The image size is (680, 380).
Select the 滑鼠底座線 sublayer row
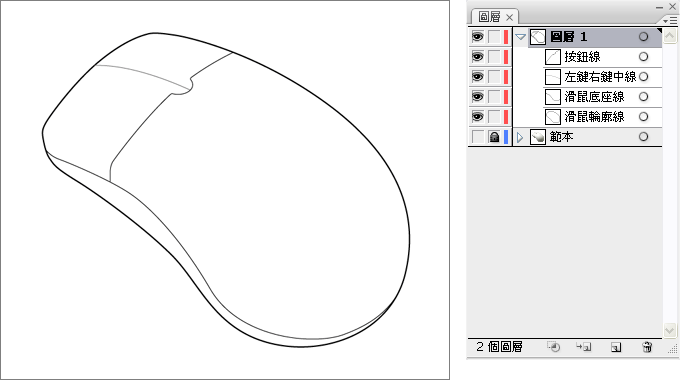(x=602, y=97)
